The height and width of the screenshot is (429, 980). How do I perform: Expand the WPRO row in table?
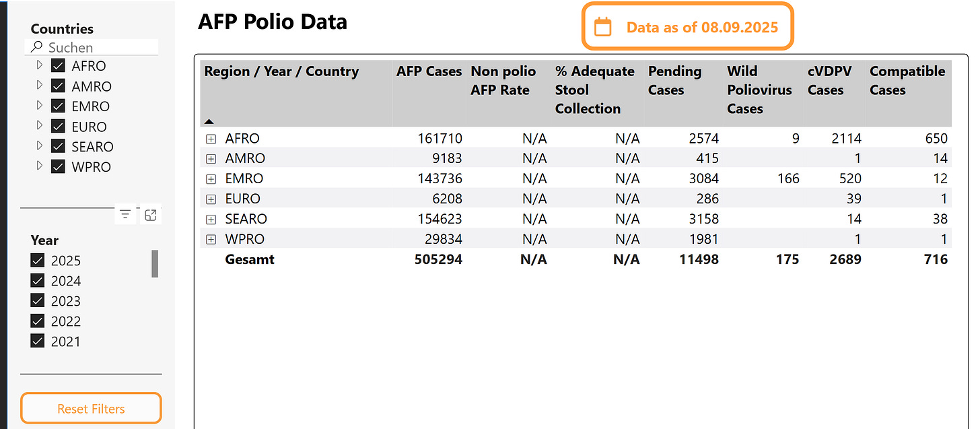tap(211, 239)
